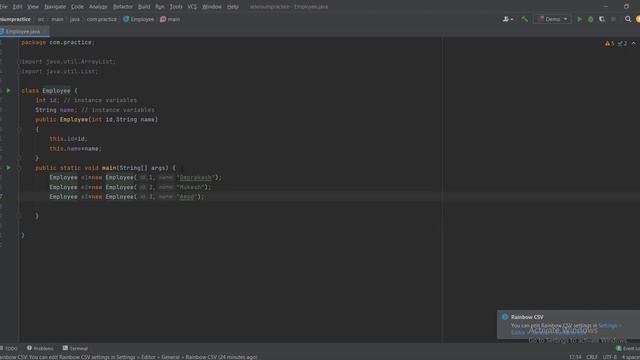Click the run gutter arrow beside main method
Image resolution: width=640 pixels, height=360 pixels.
pyautogui.click(x=8, y=167)
